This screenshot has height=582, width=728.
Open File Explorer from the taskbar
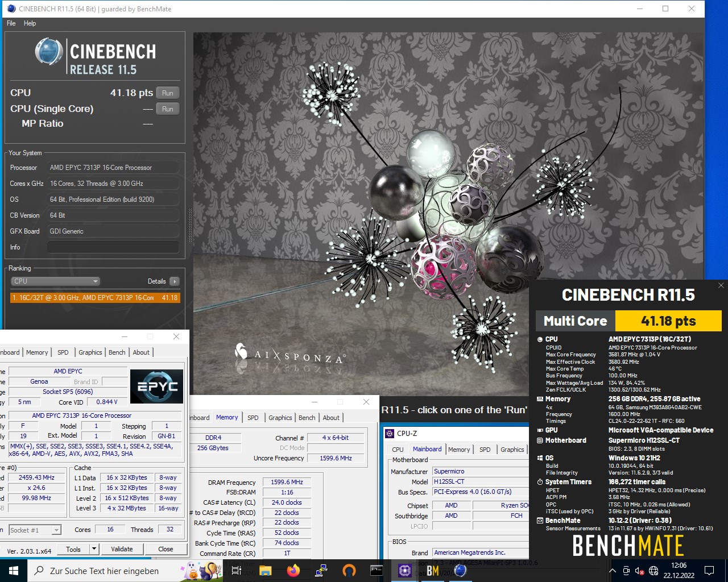pos(266,571)
